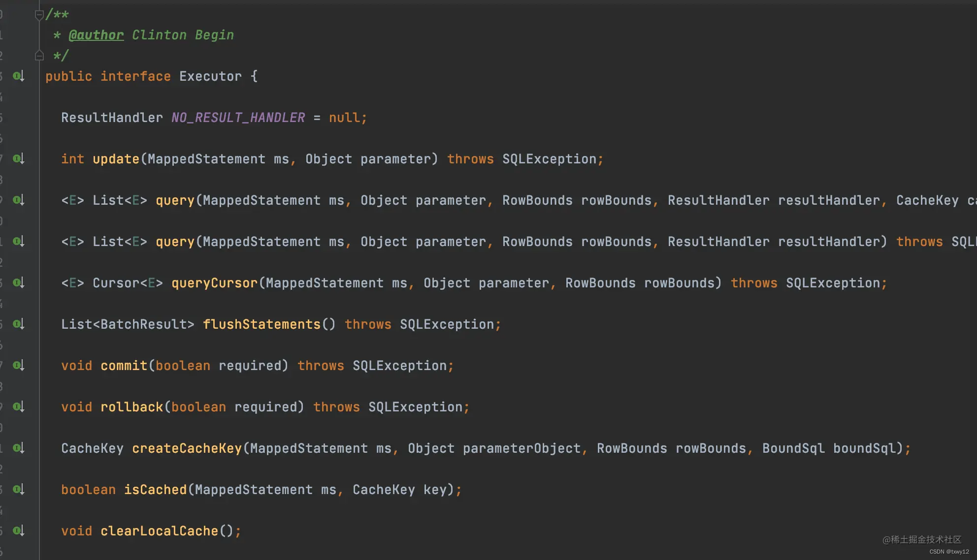Click gutter icon beside second query method
Image resolution: width=977 pixels, height=560 pixels.
coord(19,242)
